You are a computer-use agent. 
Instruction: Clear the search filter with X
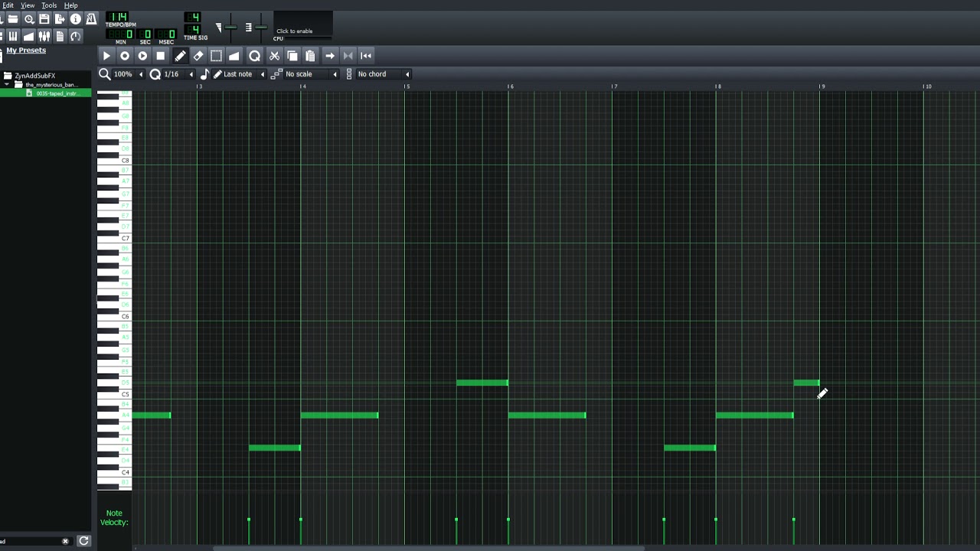click(65, 541)
